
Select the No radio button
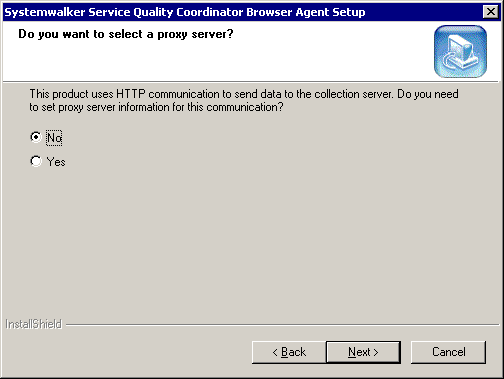click(36, 137)
